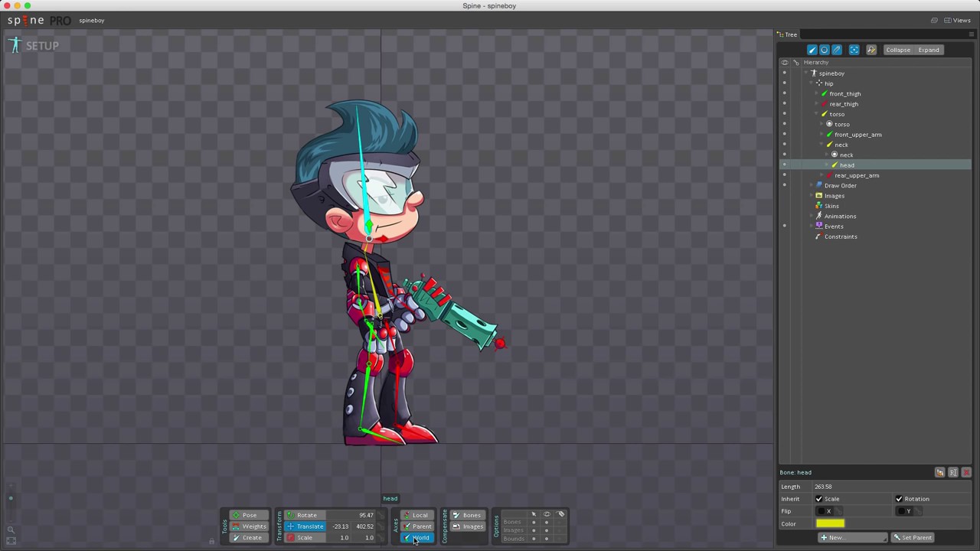The image size is (980, 551).
Task: Select the Skins tree item
Action: point(831,206)
